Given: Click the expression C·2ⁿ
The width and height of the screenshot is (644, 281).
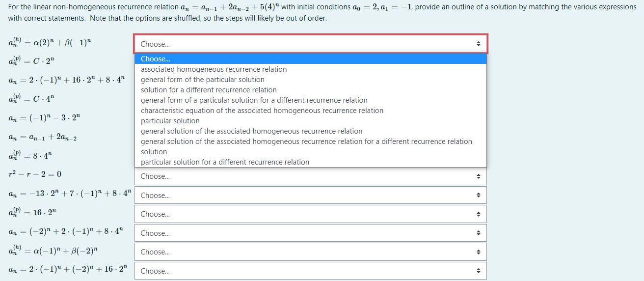Looking at the screenshot, I should click(31, 61).
